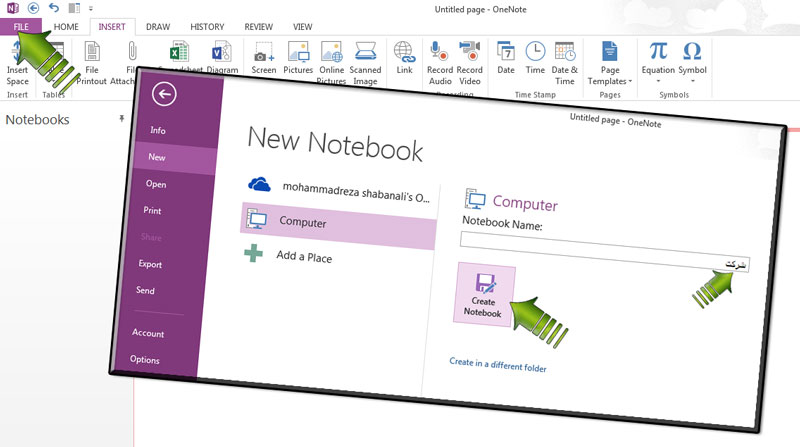Open the Page Templates dropdown
This screenshot has width=800, height=447.
pos(610,63)
